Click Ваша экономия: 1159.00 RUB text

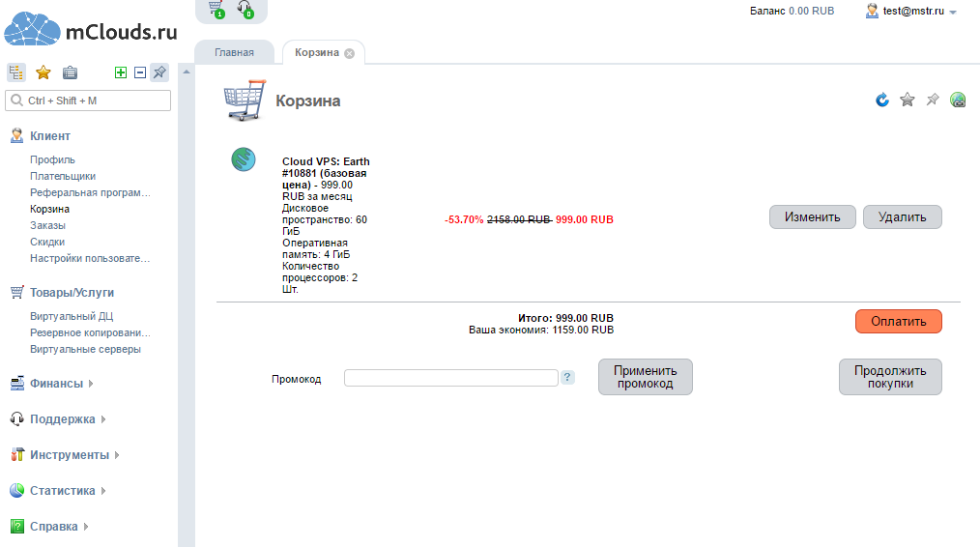click(x=541, y=330)
